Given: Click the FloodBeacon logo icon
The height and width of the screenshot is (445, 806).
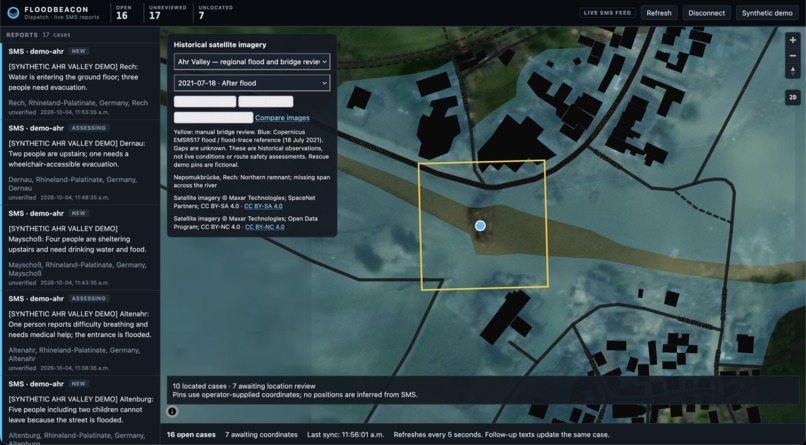Looking at the screenshot, I should tap(13, 12).
